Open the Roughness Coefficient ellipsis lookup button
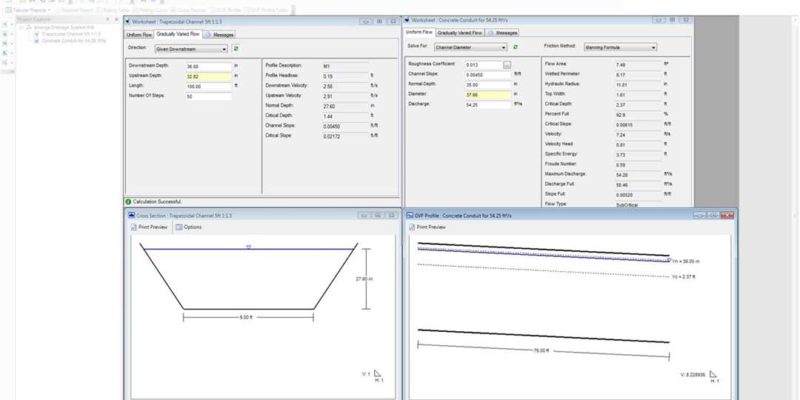This screenshot has height=400, width=800. 507,64
